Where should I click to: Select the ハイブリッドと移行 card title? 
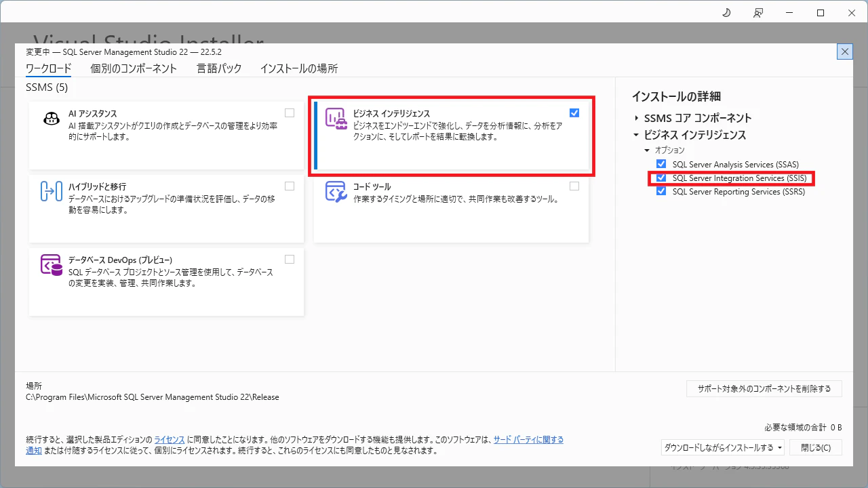coord(98,186)
